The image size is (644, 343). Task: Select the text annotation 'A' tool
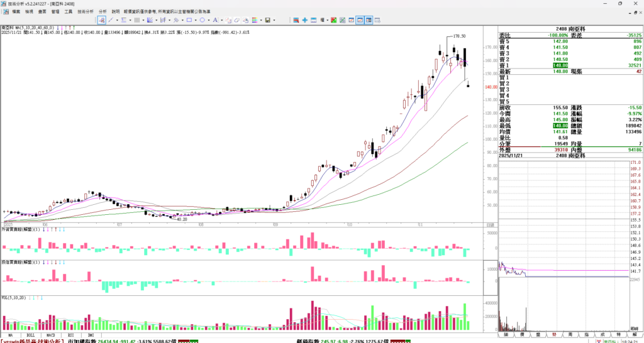pos(215,20)
